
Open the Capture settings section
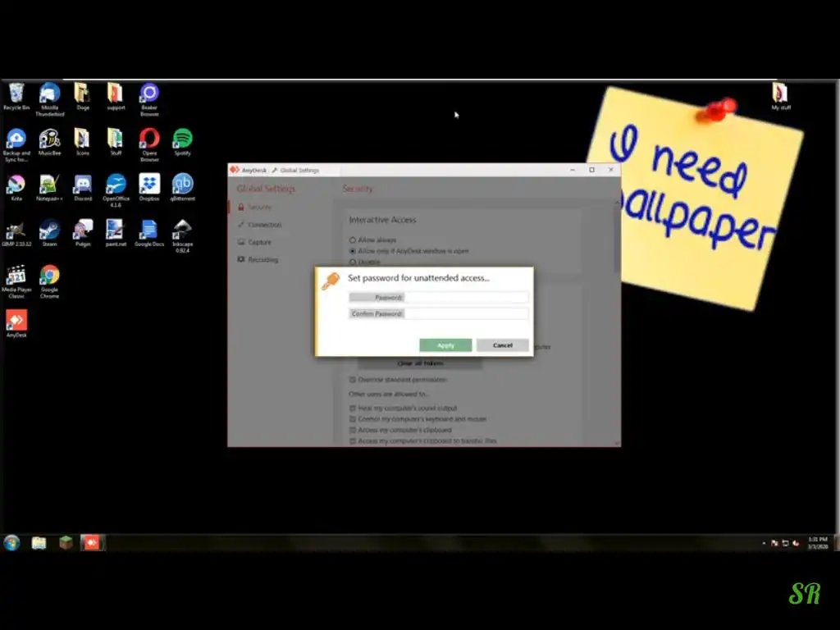click(x=255, y=242)
